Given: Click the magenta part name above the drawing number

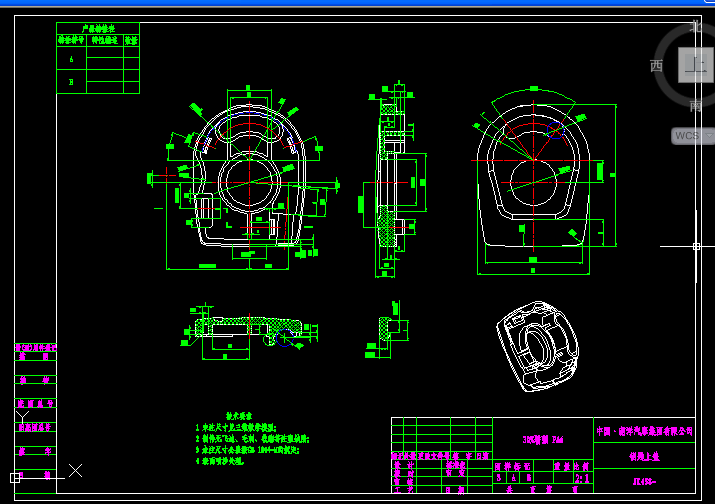Looking at the screenshot, I should 644,457.
